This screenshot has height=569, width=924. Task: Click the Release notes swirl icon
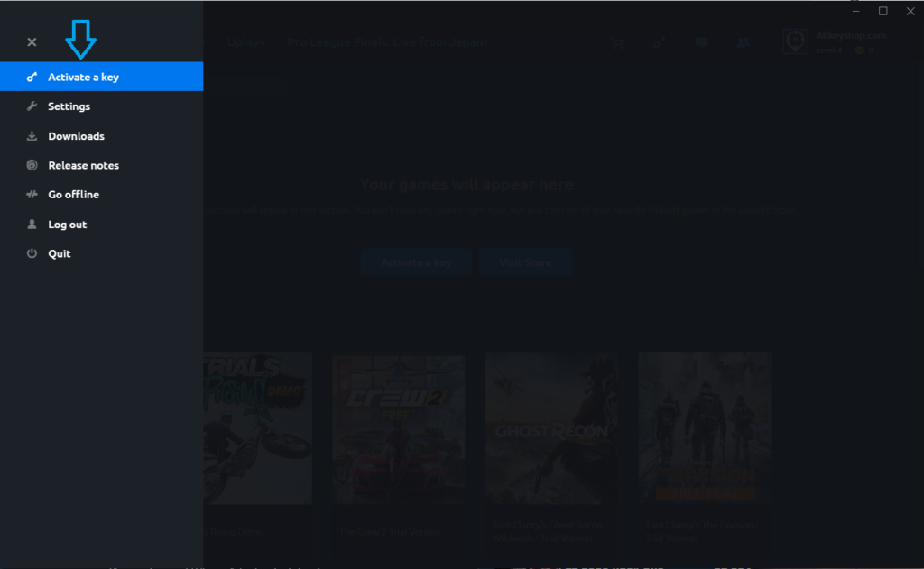click(x=32, y=166)
